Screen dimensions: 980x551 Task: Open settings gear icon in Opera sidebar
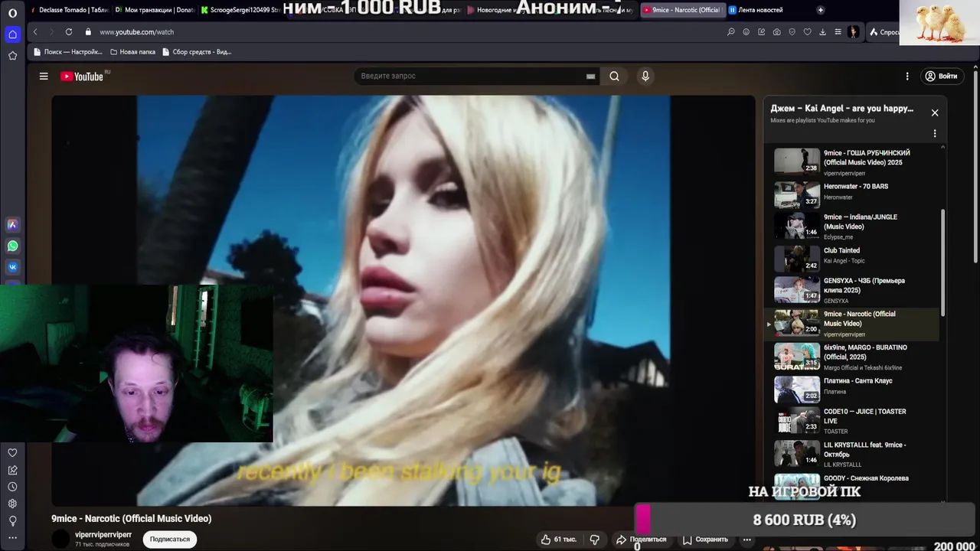pyautogui.click(x=12, y=504)
